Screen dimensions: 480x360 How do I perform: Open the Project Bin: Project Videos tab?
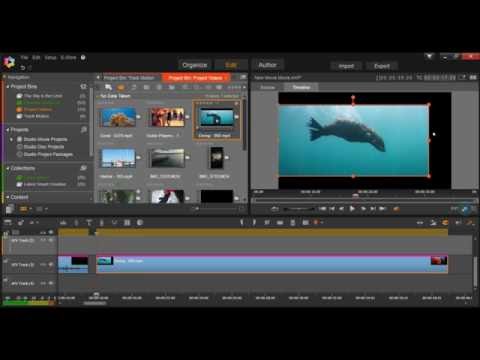coord(195,78)
